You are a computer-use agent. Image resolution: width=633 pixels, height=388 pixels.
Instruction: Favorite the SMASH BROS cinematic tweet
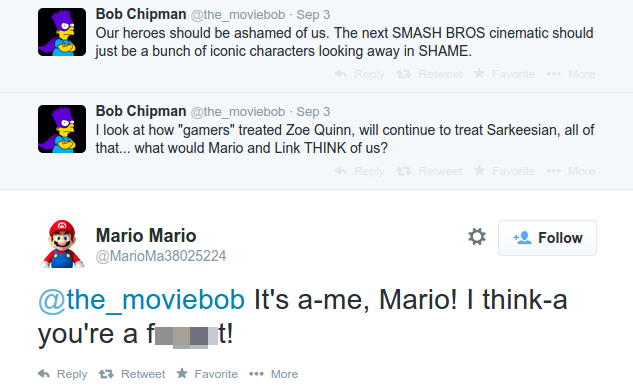(504, 74)
